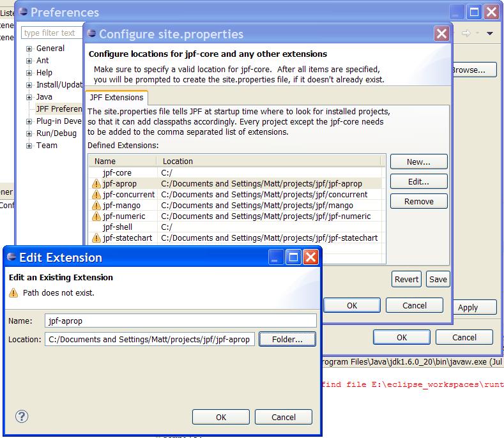The image size is (504, 438).
Task: Click warning icon beside jpf-numeric row
Action: pos(96,216)
